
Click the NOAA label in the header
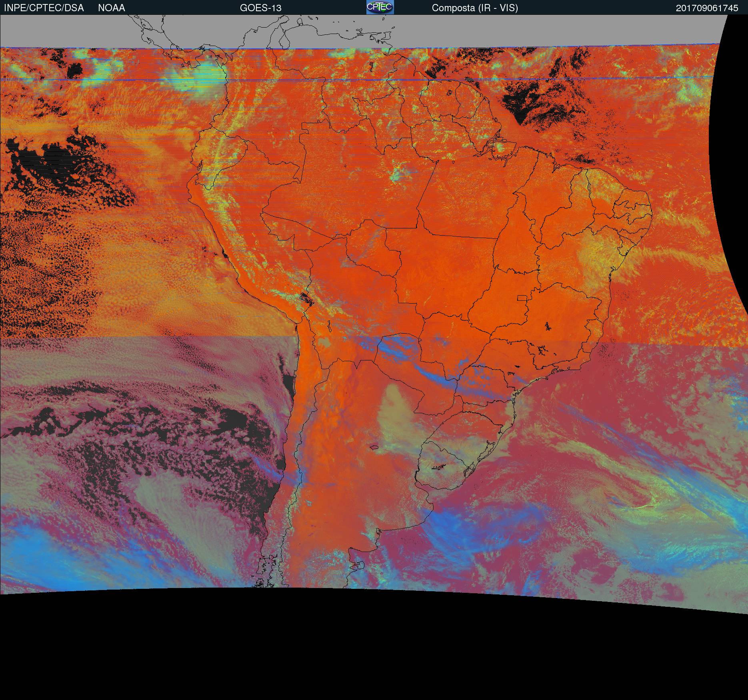[112, 8]
